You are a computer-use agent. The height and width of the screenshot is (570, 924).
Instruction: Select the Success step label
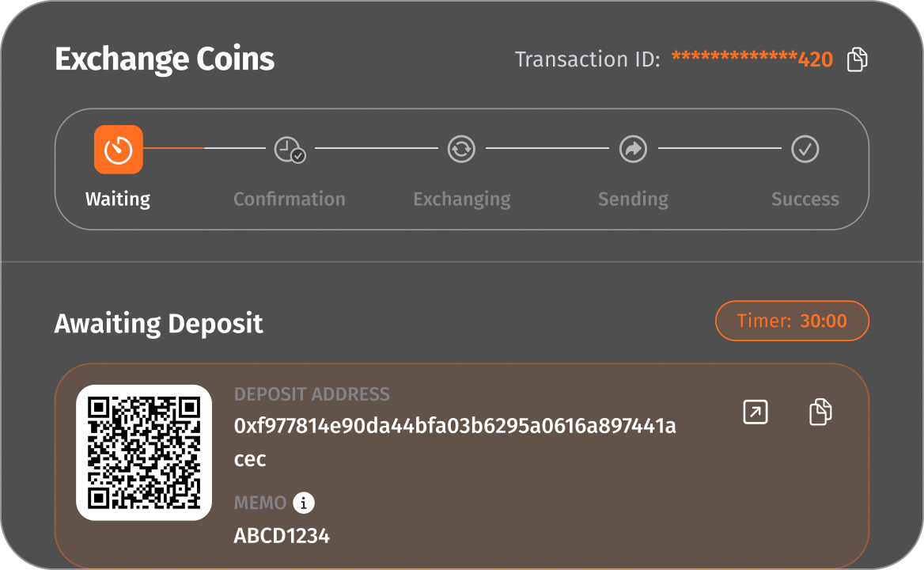805,199
